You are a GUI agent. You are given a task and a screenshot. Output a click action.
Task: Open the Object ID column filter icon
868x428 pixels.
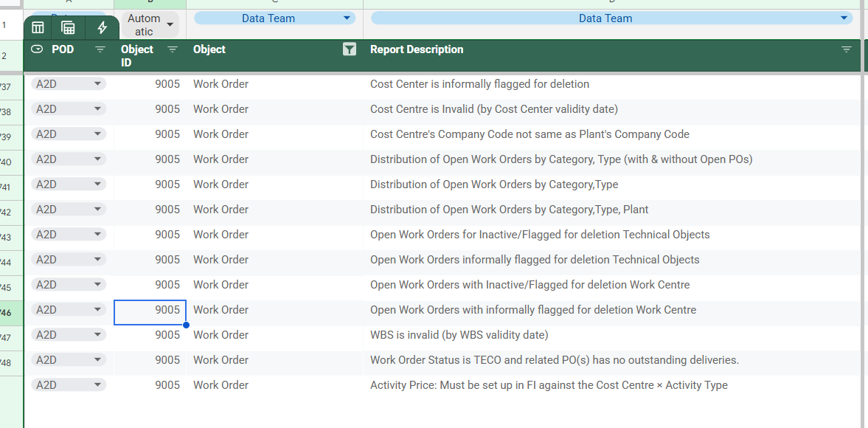point(173,49)
